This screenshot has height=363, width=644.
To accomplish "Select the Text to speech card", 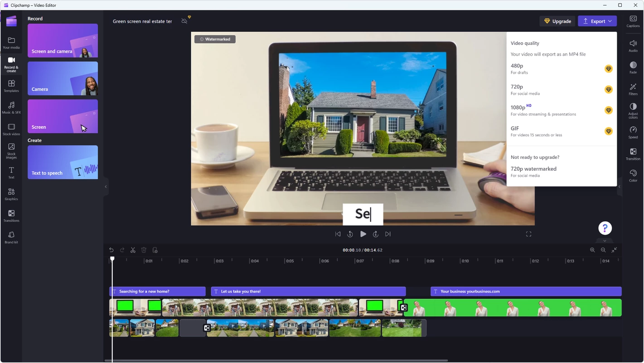I will pos(63,162).
